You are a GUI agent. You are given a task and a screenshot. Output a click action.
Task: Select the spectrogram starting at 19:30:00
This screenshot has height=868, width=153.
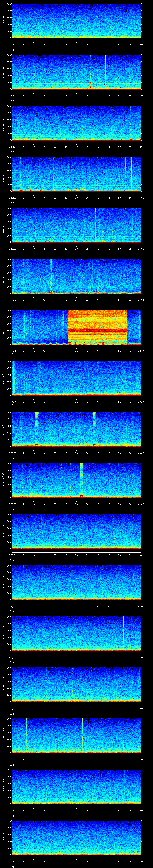(x=77, y=72)
